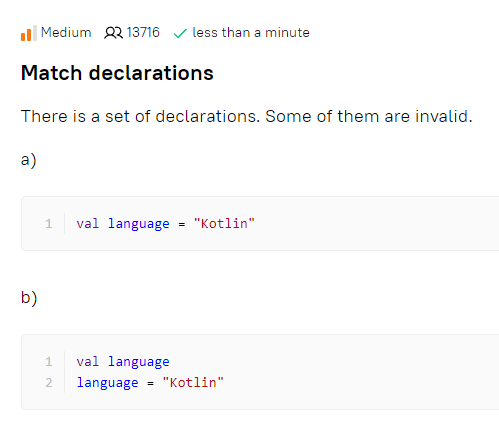This screenshot has height=431, width=499.
Task: Click the val keyword in snippet b
Action: (88, 361)
